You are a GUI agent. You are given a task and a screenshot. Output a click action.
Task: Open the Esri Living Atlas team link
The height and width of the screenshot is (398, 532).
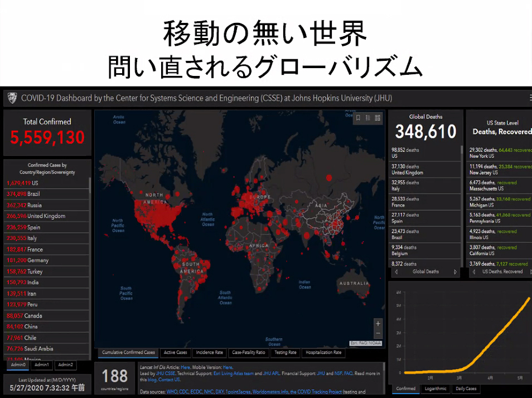tap(234, 373)
